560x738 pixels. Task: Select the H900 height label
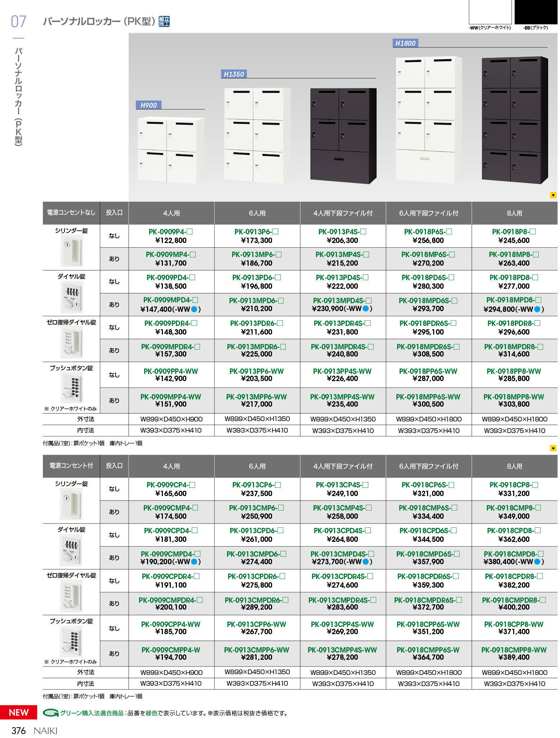pyautogui.click(x=148, y=105)
